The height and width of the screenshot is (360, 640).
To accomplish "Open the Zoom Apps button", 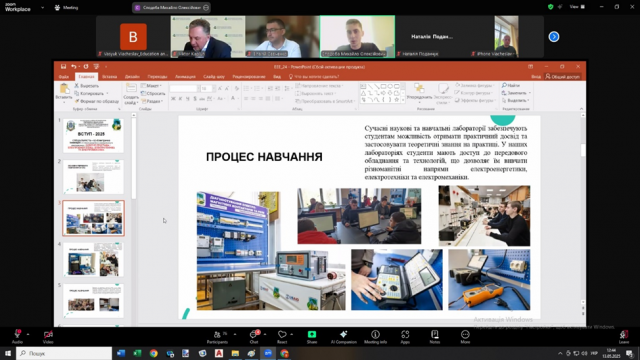I will pyautogui.click(x=405, y=337).
